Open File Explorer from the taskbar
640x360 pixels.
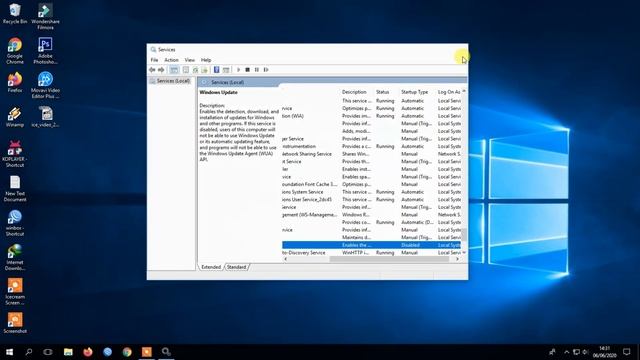(x=68, y=352)
